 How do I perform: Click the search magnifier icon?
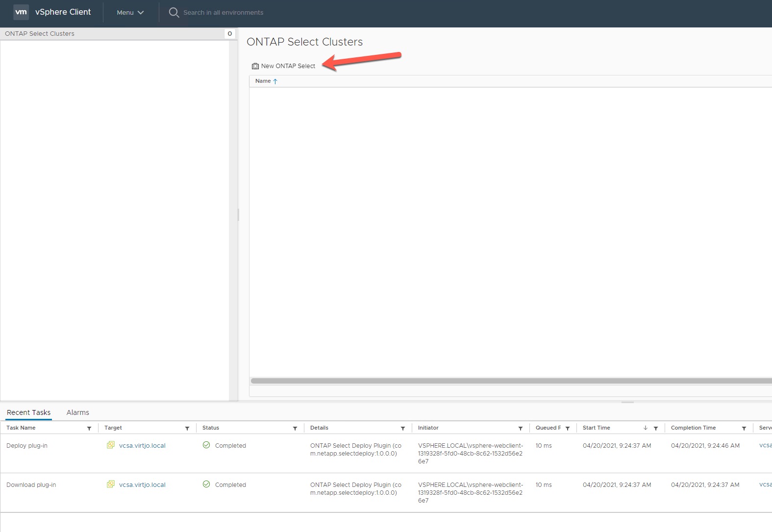[174, 13]
